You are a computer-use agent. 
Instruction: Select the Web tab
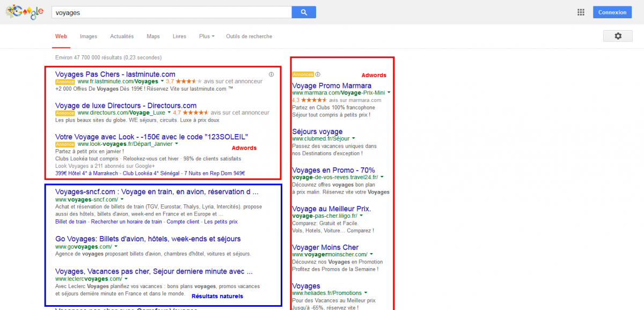tap(61, 36)
